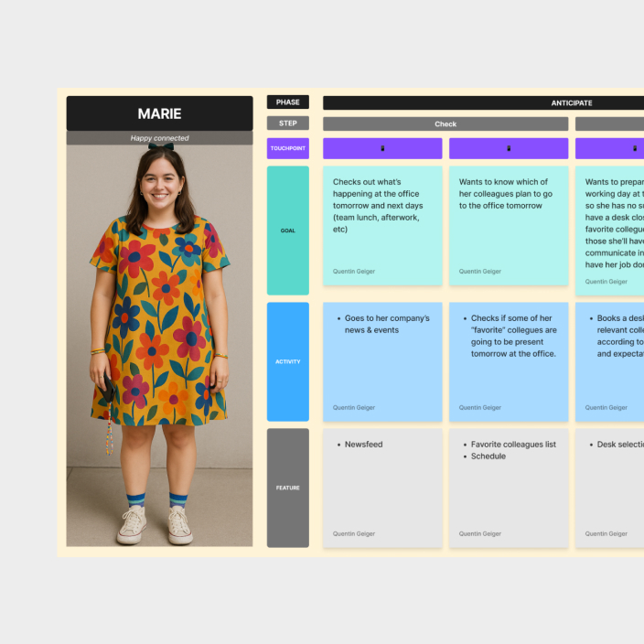Viewport: 644px width, 644px height.
Task: Click 'Quentin Geiger' on the Newsfeed note
Action: pyautogui.click(x=354, y=534)
